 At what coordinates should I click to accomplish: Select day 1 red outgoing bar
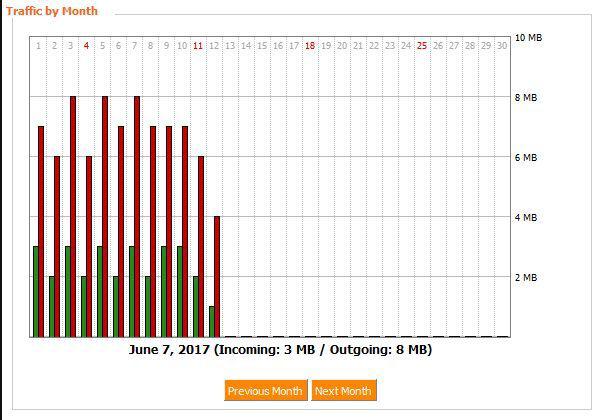click(41, 232)
